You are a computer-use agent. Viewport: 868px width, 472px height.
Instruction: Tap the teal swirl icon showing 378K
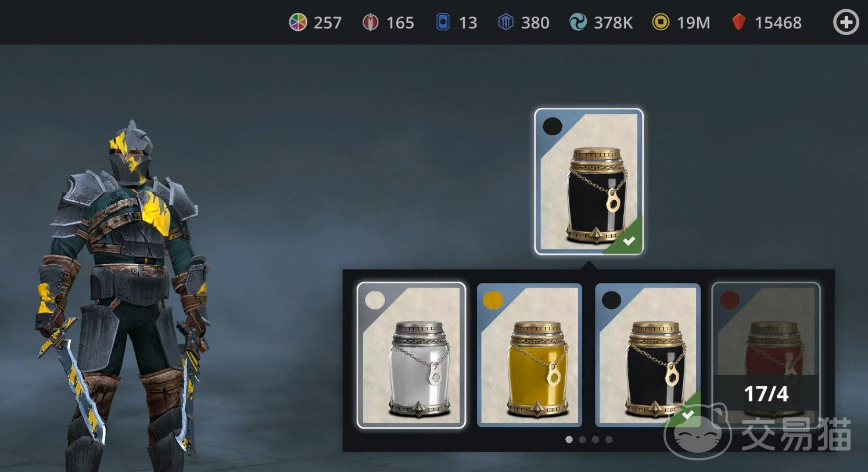pos(578,22)
